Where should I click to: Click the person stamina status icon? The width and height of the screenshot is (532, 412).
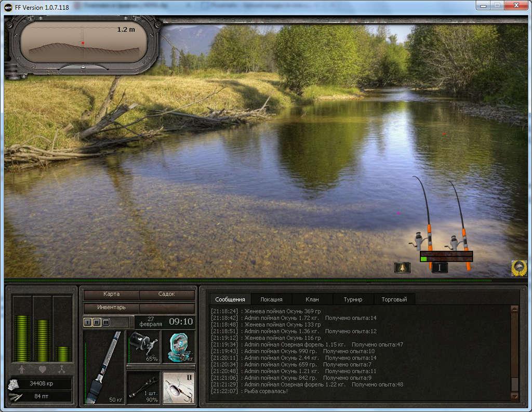click(22, 369)
